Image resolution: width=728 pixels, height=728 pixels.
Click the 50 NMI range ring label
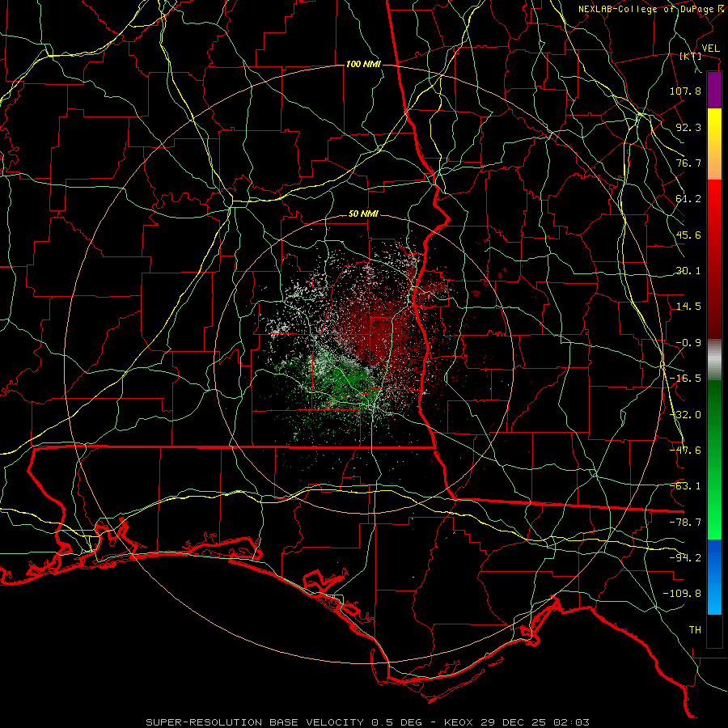[x=363, y=214]
